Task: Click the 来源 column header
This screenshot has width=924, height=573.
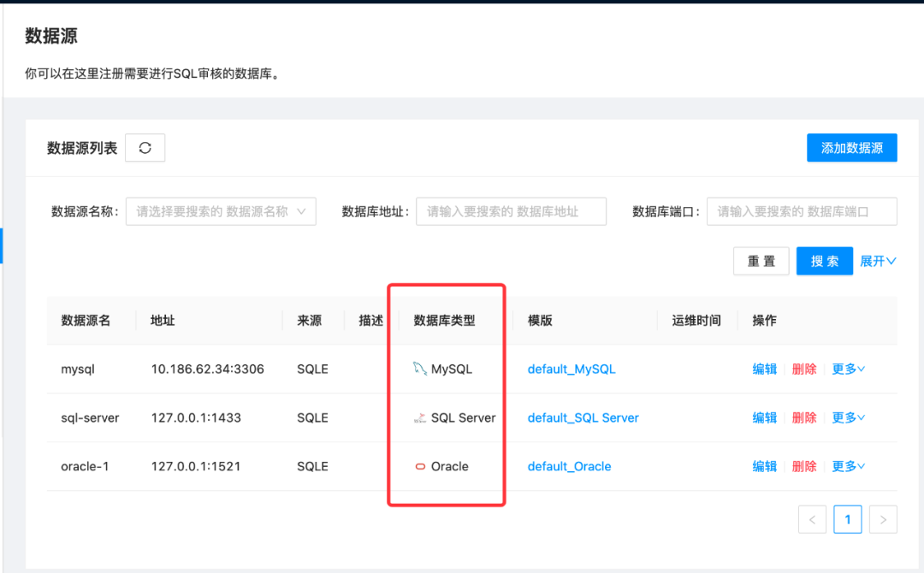Action: [x=310, y=321]
